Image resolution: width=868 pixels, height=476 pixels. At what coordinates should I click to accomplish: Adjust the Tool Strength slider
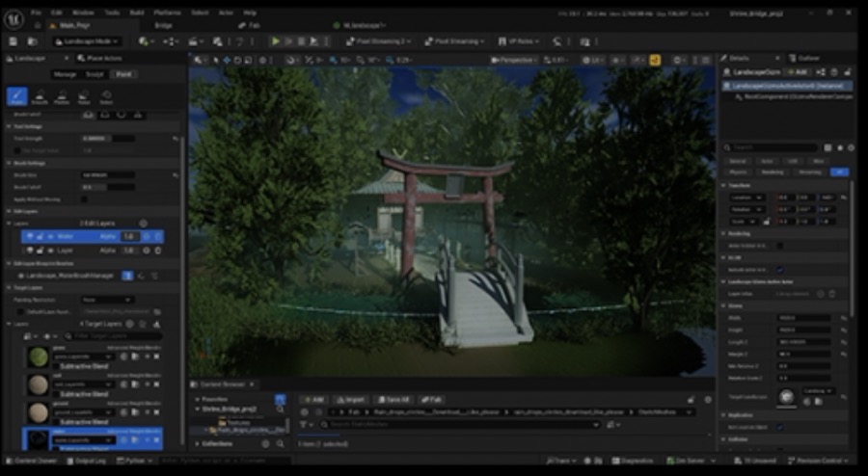108,139
